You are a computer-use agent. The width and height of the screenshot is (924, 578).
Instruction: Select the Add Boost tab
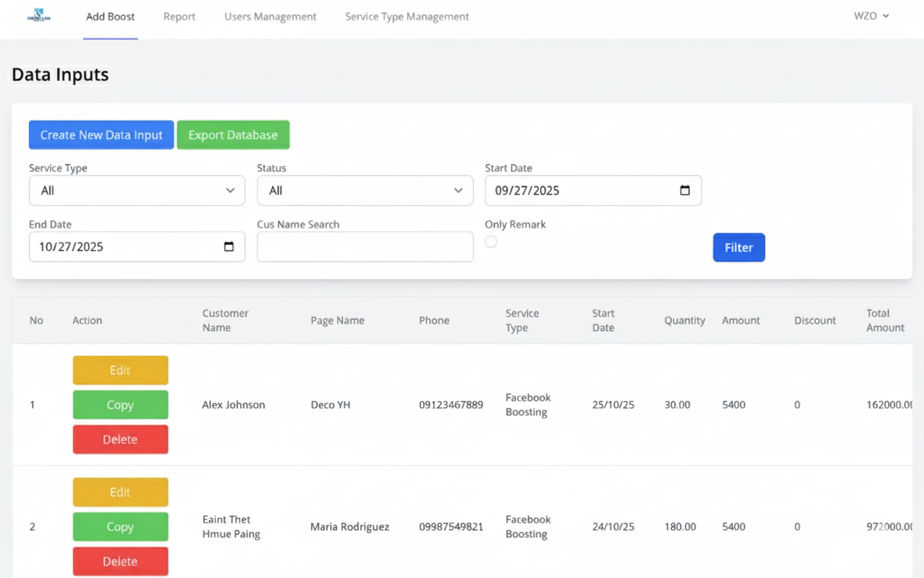tap(110, 17)
